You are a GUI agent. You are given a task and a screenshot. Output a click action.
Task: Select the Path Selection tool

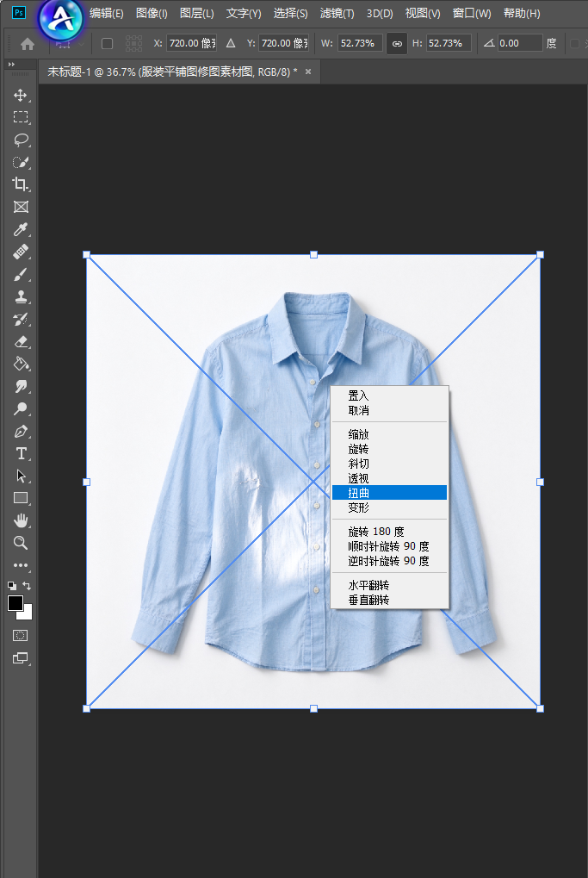pyautogui.click(x=21, y=476)
